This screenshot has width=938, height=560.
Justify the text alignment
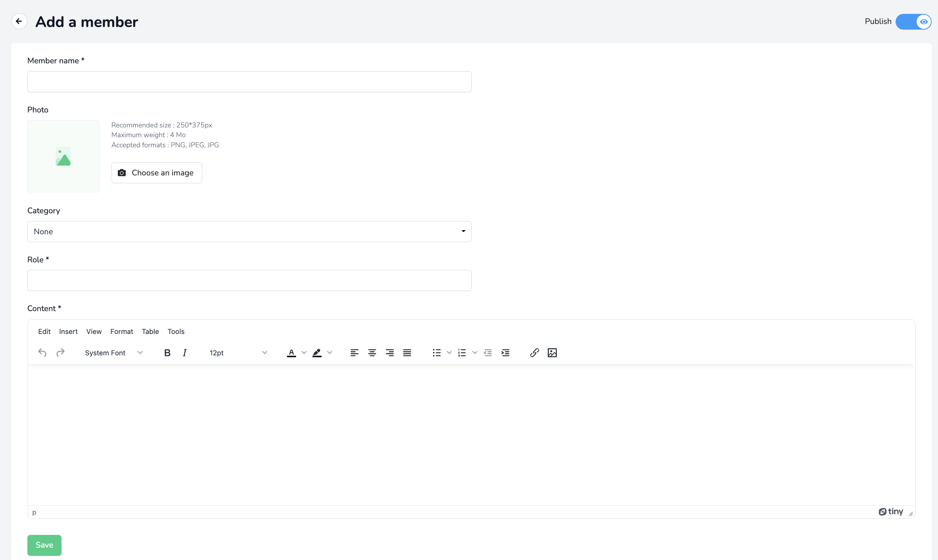click(407, 352)
